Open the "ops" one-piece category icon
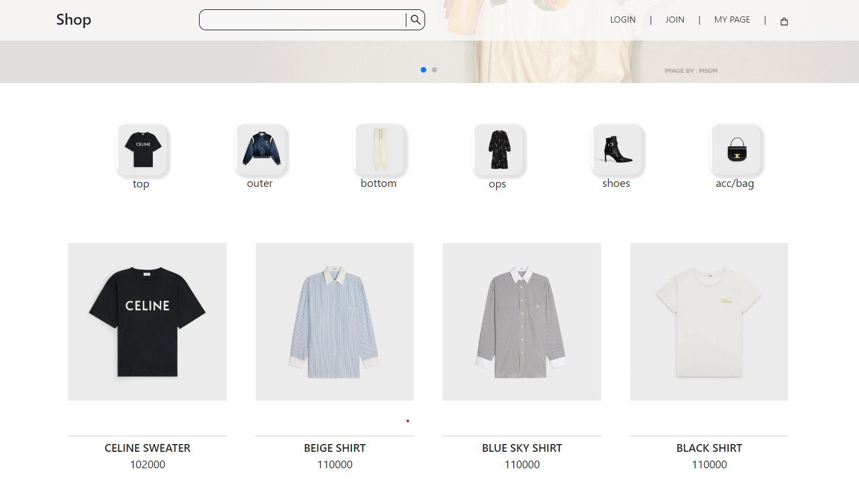This screenshot has height=504, width=859. pos(498,149)
